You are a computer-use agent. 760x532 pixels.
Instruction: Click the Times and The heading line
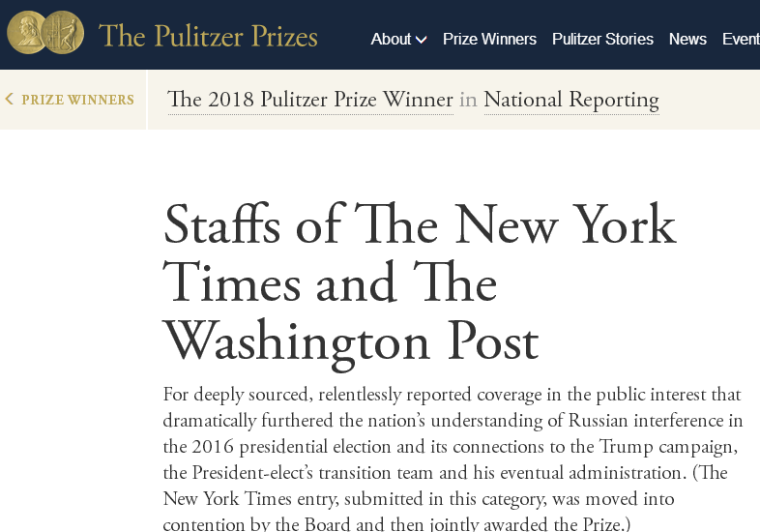coord(330,283)
